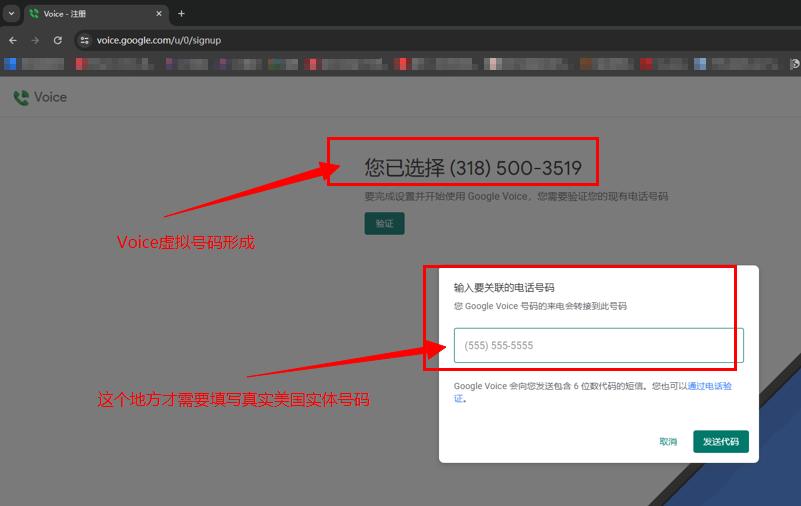
Task: Open a new tab with plus button
Action: point(181,14)
